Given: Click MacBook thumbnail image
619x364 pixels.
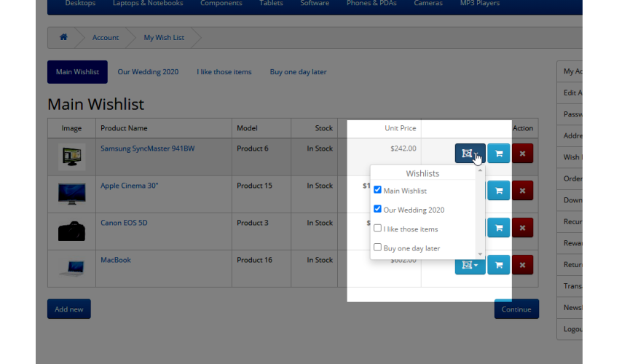Looking at the screenshot, I should click(72, 268).
